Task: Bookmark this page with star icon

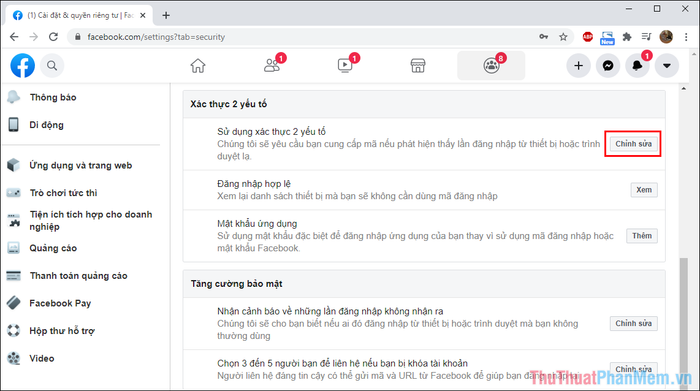Action: [x=563, y=37]
